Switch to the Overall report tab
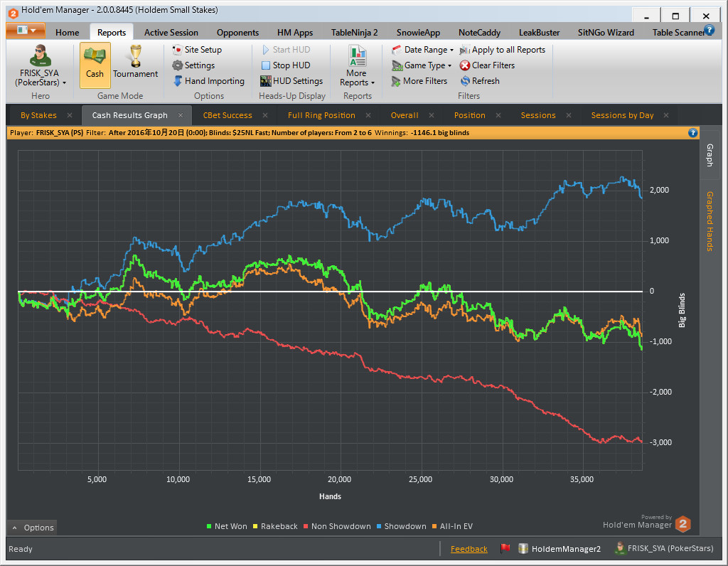 click(405, 115)
